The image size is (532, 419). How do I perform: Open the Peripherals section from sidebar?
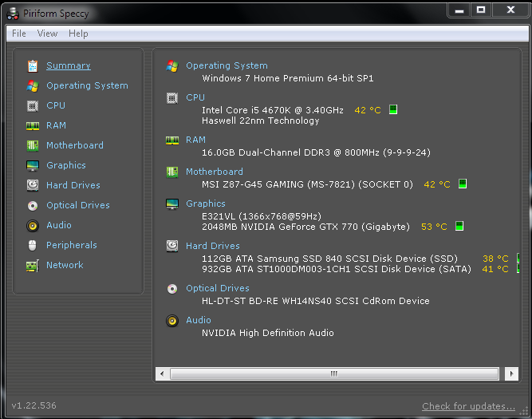(x=72, y=245)
